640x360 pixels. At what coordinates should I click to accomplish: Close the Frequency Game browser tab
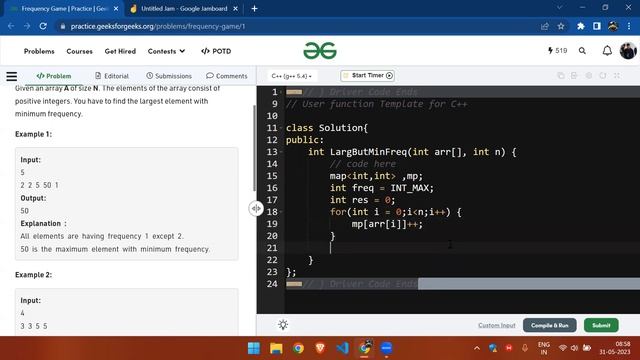(x=116, y=9)
